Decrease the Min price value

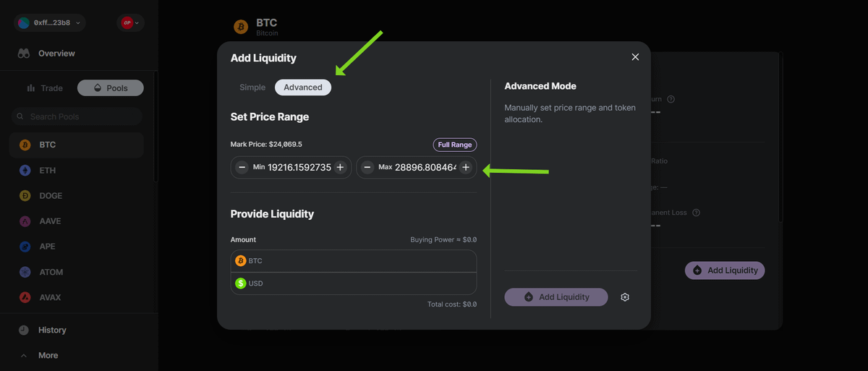pos(242,168)
